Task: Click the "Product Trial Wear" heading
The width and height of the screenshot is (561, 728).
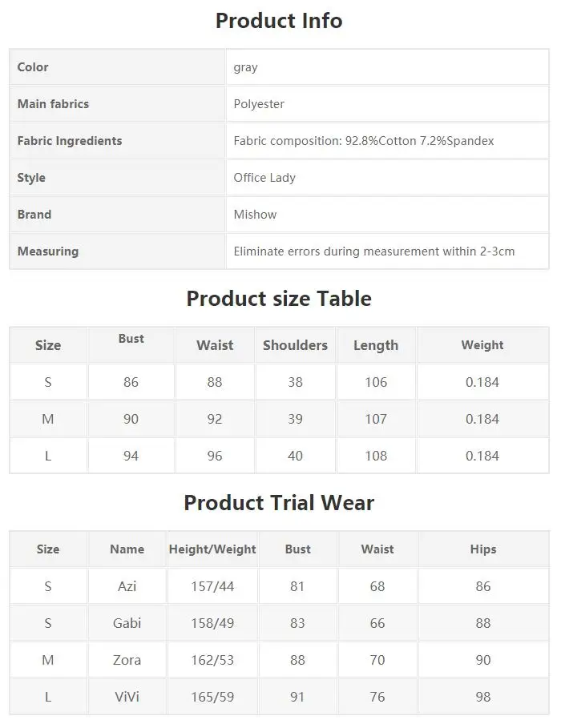Action: coord(279,503)
